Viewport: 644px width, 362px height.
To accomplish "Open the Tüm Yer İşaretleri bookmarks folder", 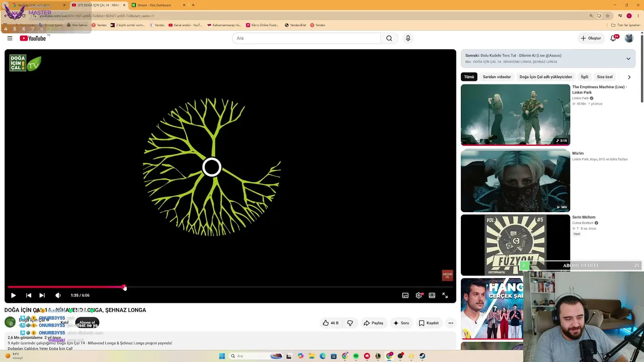I will tap(625, 25).
